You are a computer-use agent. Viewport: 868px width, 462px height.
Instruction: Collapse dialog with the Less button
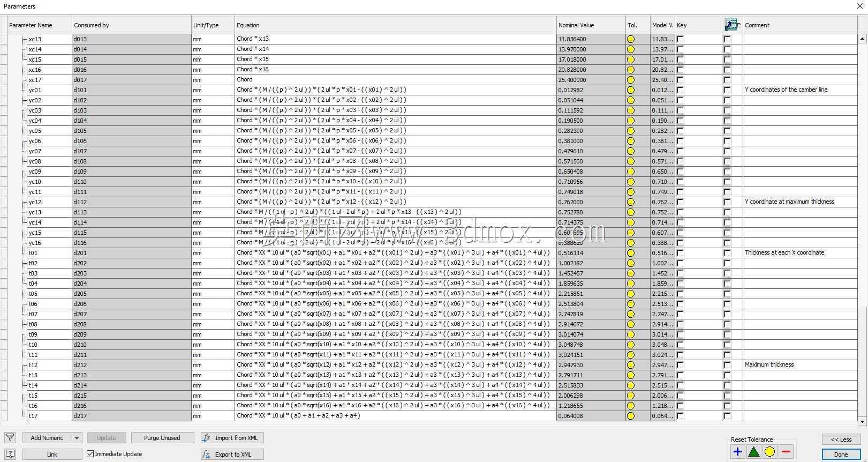pos(841,439)
